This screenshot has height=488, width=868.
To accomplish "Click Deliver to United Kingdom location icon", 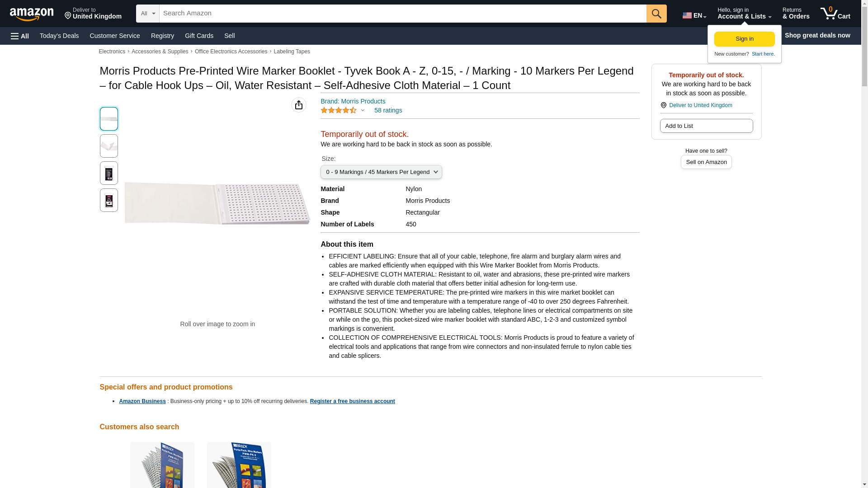I will [x=664, y=105].
